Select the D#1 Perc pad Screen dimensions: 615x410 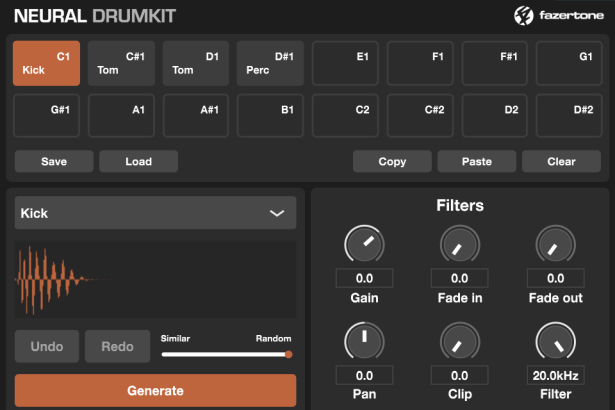tap(270, 63)
